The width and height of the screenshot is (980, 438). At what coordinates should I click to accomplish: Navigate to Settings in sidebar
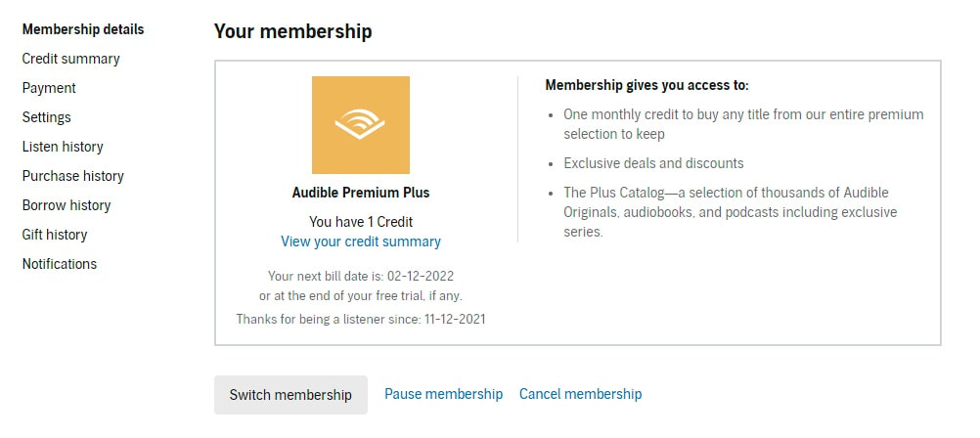(47, 117)
